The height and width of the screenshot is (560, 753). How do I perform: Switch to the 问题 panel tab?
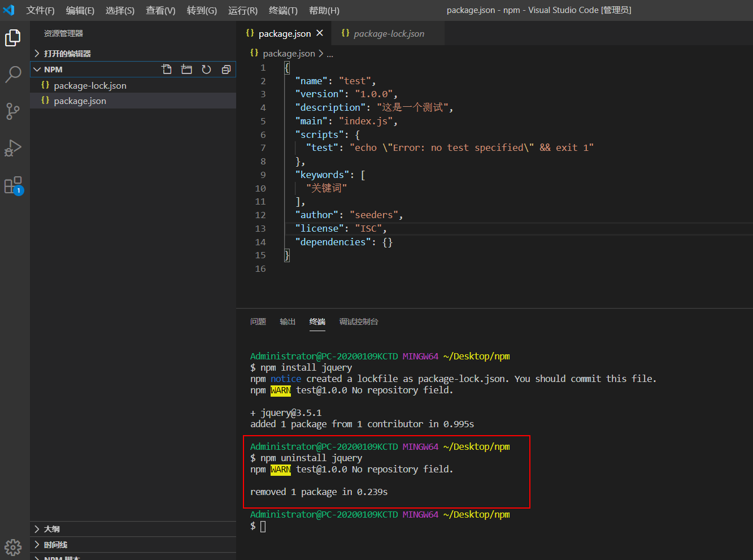258,322
